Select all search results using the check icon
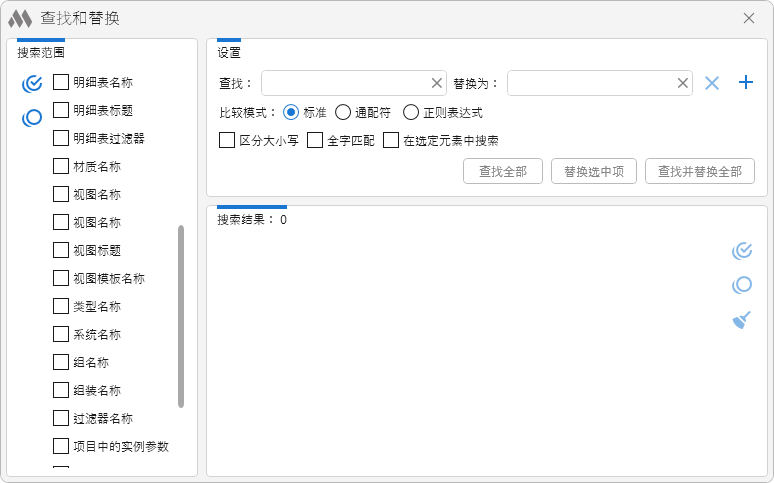Image resolution: width=774 pixels, height=483 pixels. click(741, 250)
